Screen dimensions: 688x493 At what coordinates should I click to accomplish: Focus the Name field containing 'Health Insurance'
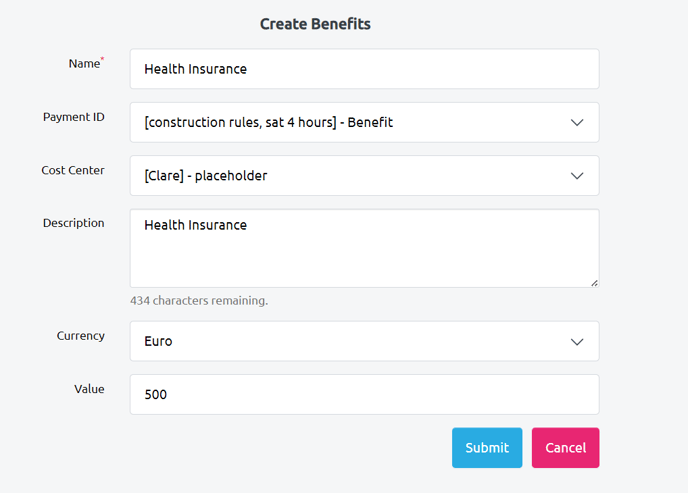364,69
